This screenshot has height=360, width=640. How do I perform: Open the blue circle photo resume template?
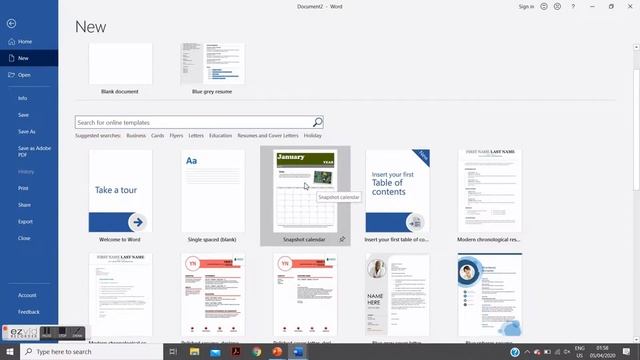(490, 295)
